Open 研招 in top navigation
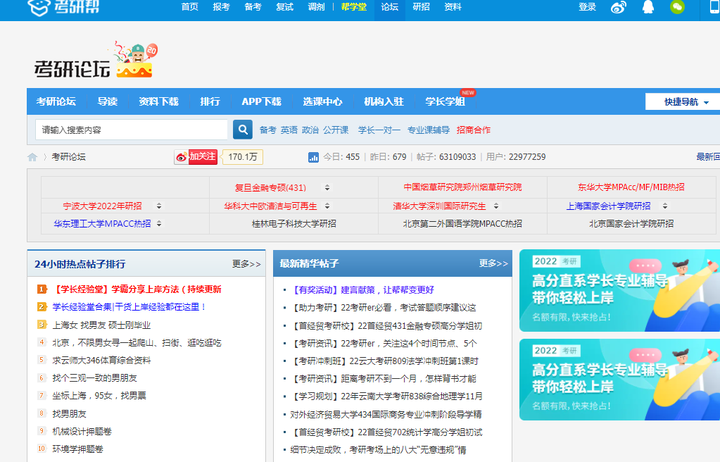720x462 pixels. tap(421, 7)
